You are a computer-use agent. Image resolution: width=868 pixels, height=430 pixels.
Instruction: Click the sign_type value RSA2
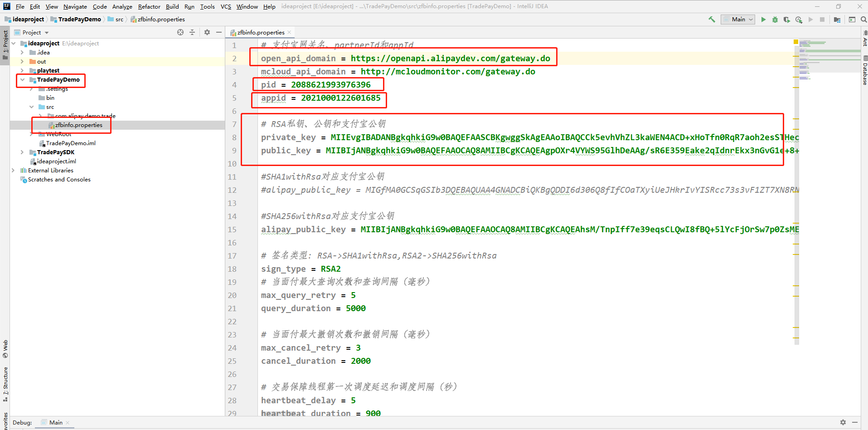330,269
